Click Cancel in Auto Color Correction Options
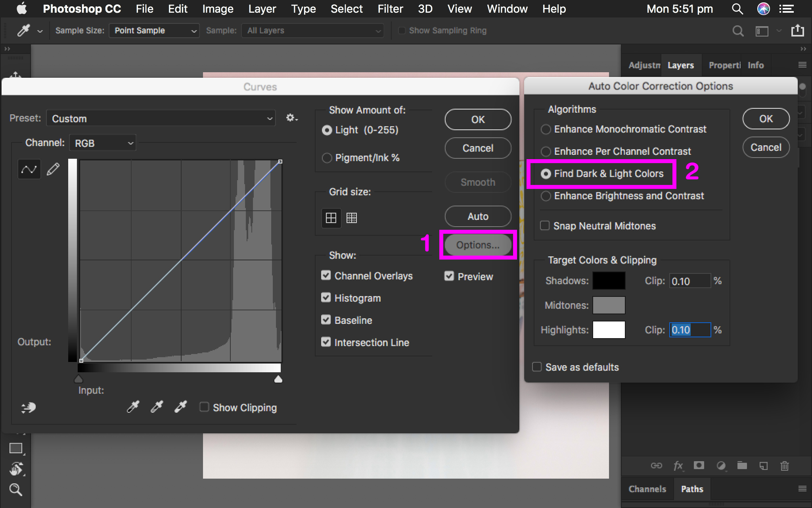Viewport: 812px width, 508px height. point(765,147)
